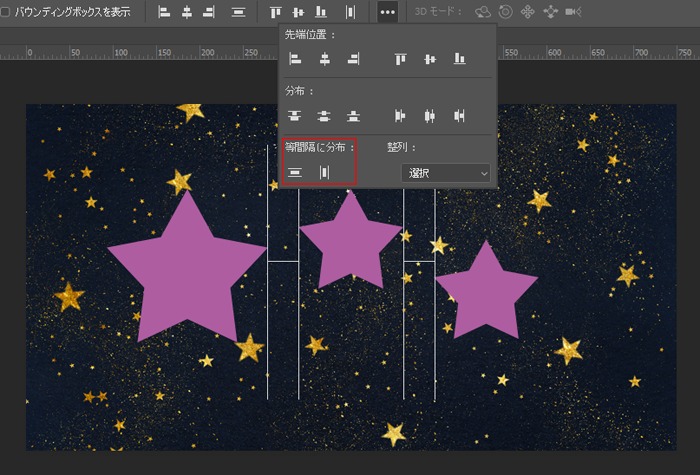The width and height of the screenshot is (700, 475).
Task: Click align left edges icon in options bar
Action: (164, 12)
